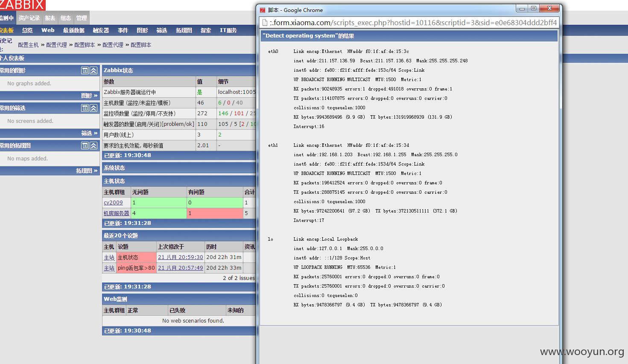Viewport: 628px width, 364px height.
Task: Select 图形 in the submenu bar
Action: click(x=142, y=30)
